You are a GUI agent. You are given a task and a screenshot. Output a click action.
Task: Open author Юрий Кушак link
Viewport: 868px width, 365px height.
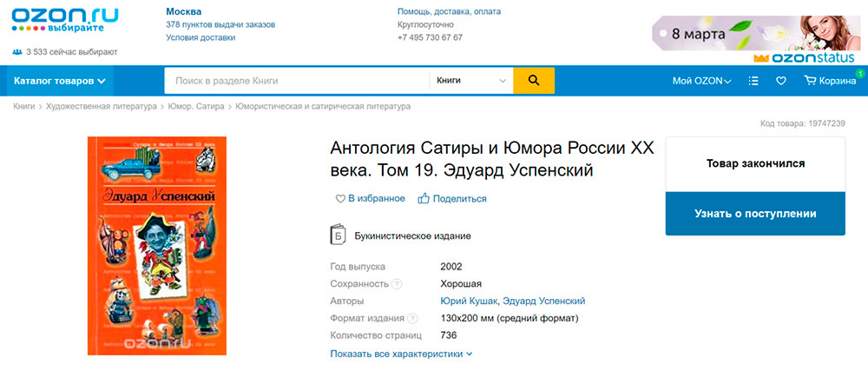click(470, 301)
